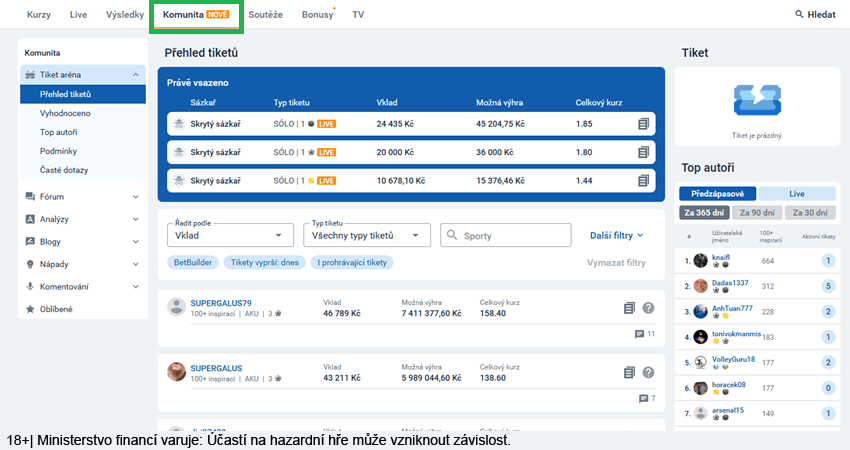
Task: Switch Top autoři to Live
Action: 797,194
